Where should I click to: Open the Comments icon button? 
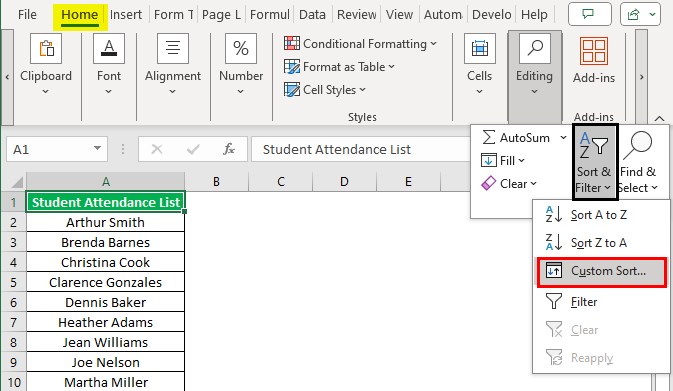click(x=589, y=14)
